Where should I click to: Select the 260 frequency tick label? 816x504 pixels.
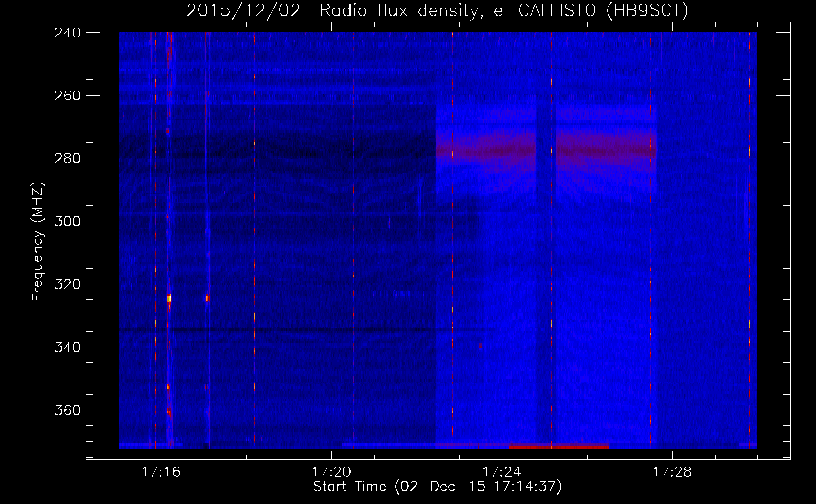click(x=67, y=95)
